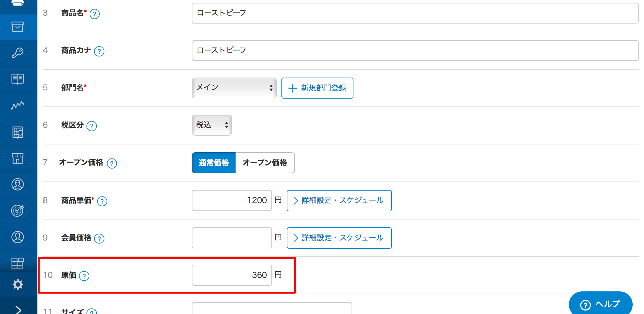Click the help icon beside 税区分
The image size is (644, 314).
pos(92,126)
